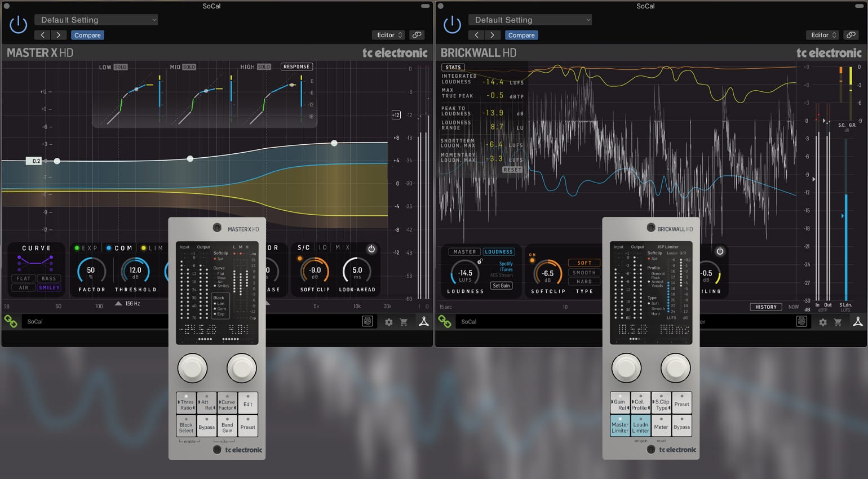Toggle ceiling section power button in Brickwall HD

720,251
